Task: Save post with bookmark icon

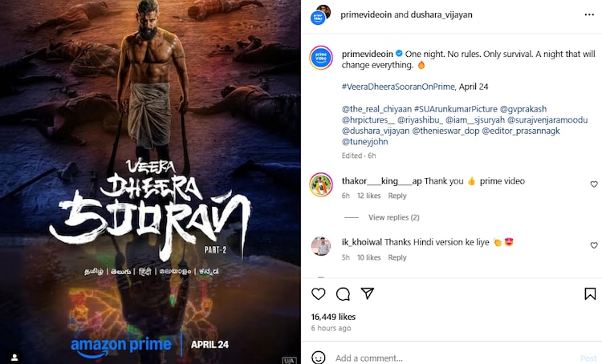Action: pyautogui.click(x=590, y=293)
